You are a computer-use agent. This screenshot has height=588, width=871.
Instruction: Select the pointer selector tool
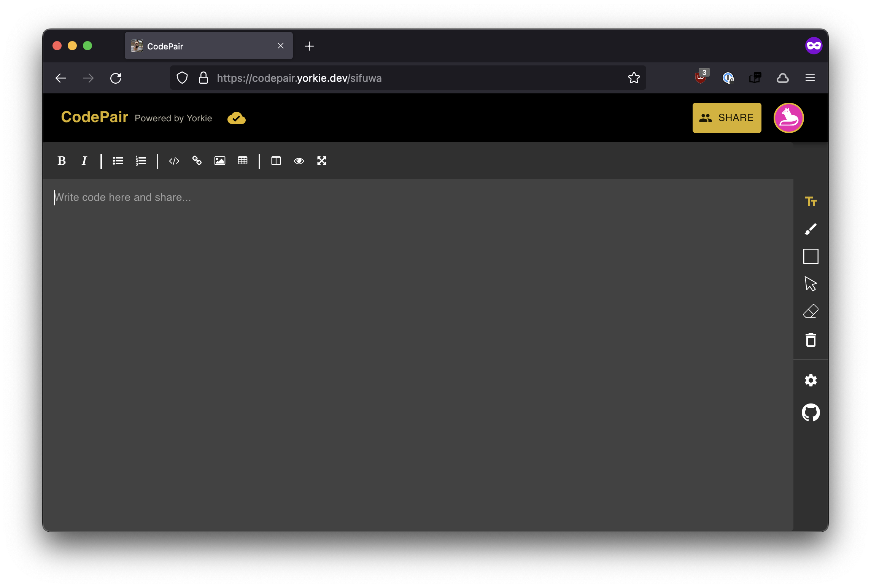811,284
